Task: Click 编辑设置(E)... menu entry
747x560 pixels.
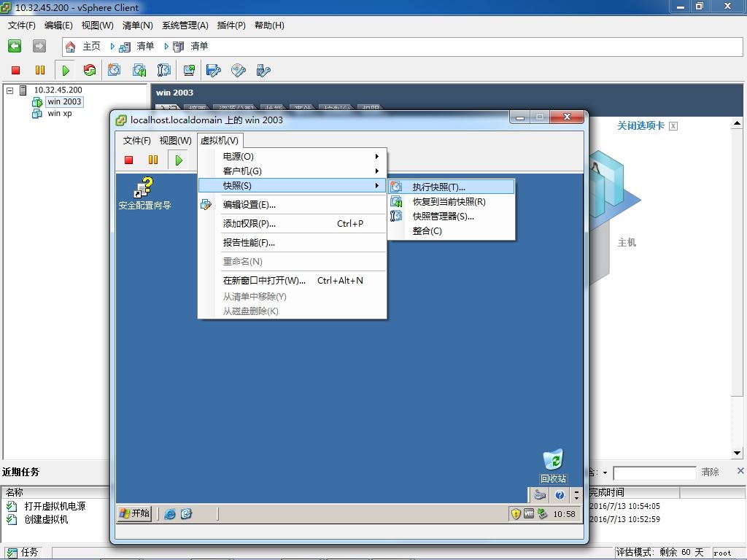Action: click(x=293, y=205)
